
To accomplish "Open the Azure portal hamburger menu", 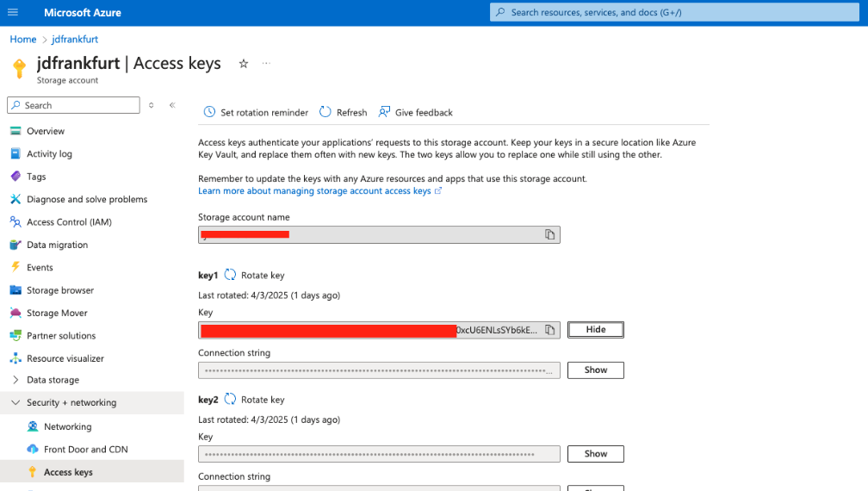I will pyautogui.click(x=13, y=12).
